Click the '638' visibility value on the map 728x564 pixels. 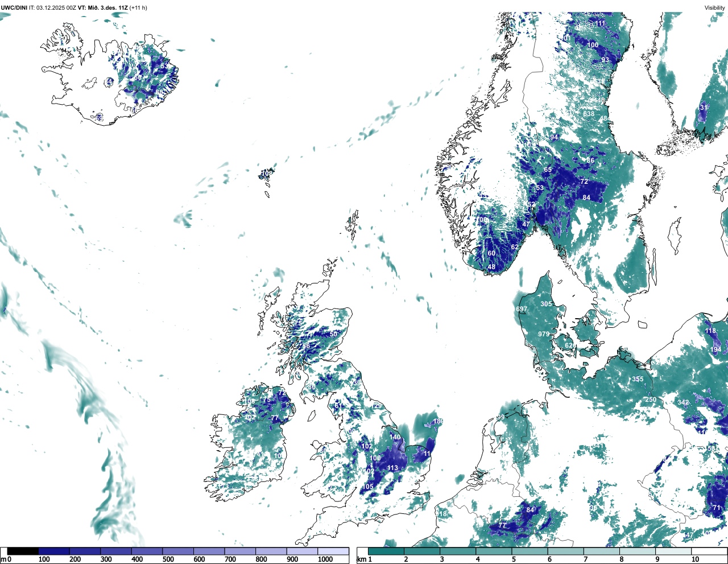point(589,114)
